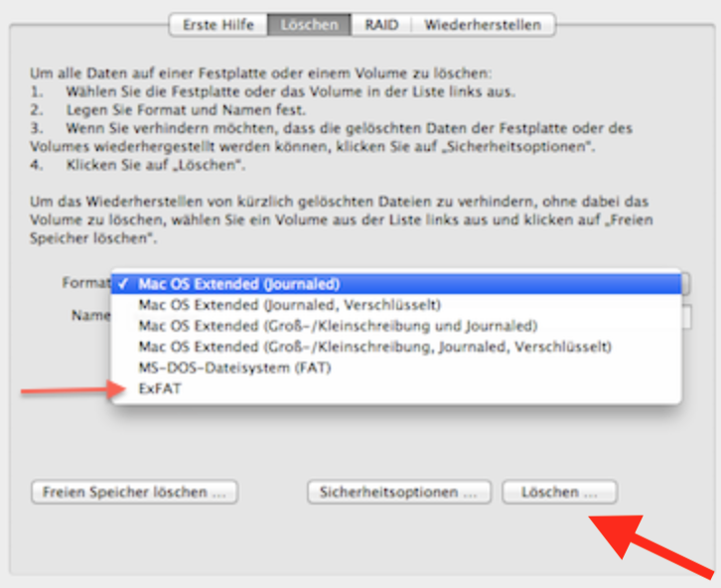Switch to the Erste Hilfe tab
The image size is (721, 588).
click(x=217, y=25)
